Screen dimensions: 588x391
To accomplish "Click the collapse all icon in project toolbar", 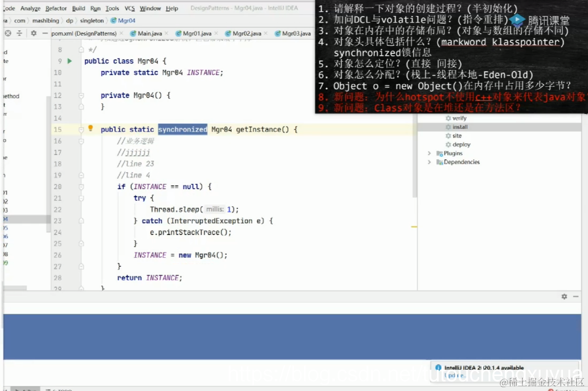I will coord(20,34).
